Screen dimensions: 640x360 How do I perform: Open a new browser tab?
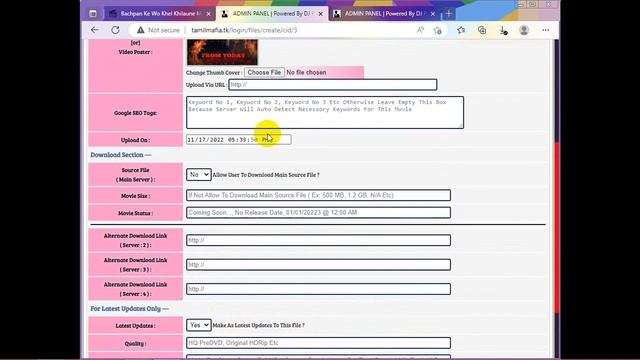[x=449, y=14]
